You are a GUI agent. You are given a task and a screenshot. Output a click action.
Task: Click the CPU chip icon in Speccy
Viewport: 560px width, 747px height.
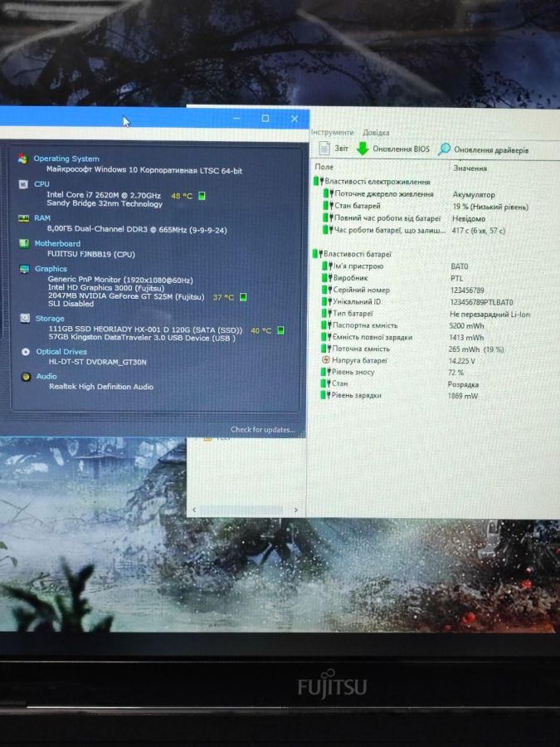coord(23,184)
